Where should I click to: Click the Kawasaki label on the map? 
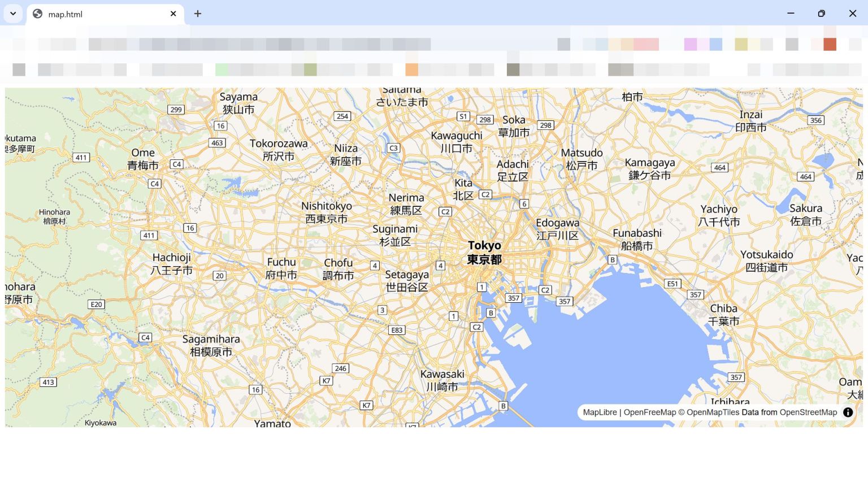[443, 380]
